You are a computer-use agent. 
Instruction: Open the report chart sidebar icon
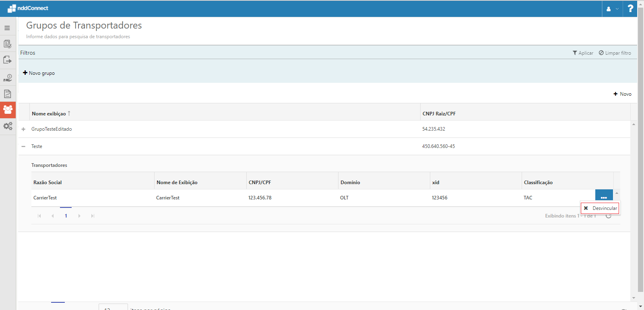tap(7, 94)
